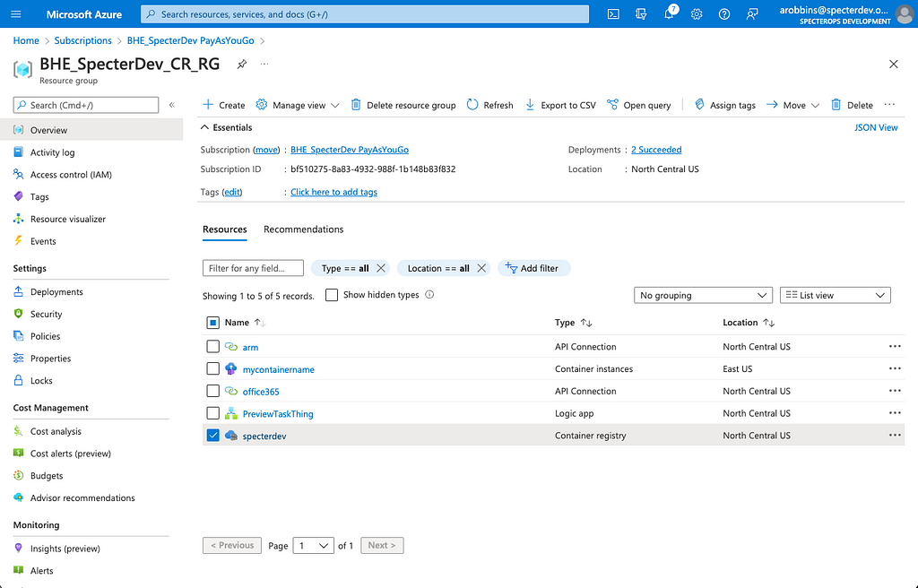Viewport: 918px width, 588px height.
Task: Open Locks in Settings section
Action: pos(41,381)
